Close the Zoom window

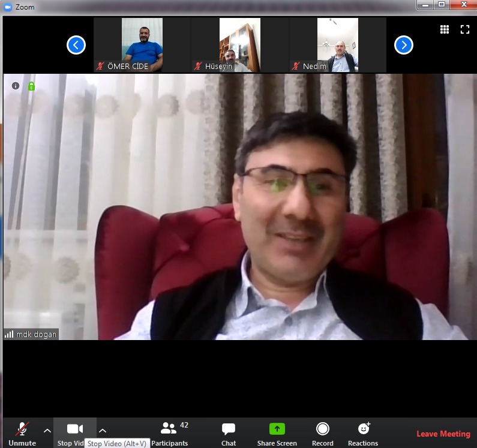(x=463, y=5)
